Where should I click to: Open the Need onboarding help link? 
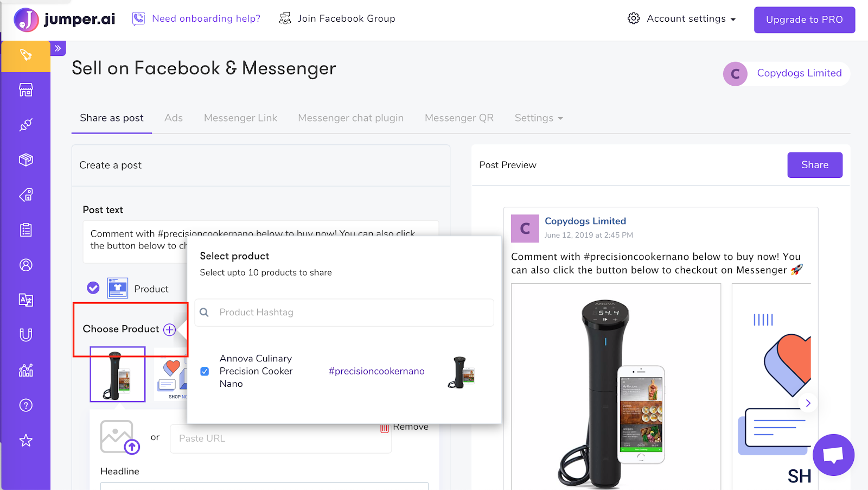pyautogui.click(x=206, y=18)
